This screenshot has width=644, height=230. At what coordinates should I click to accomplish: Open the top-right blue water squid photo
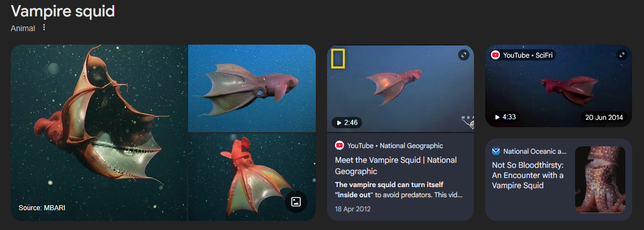(252, 88)
